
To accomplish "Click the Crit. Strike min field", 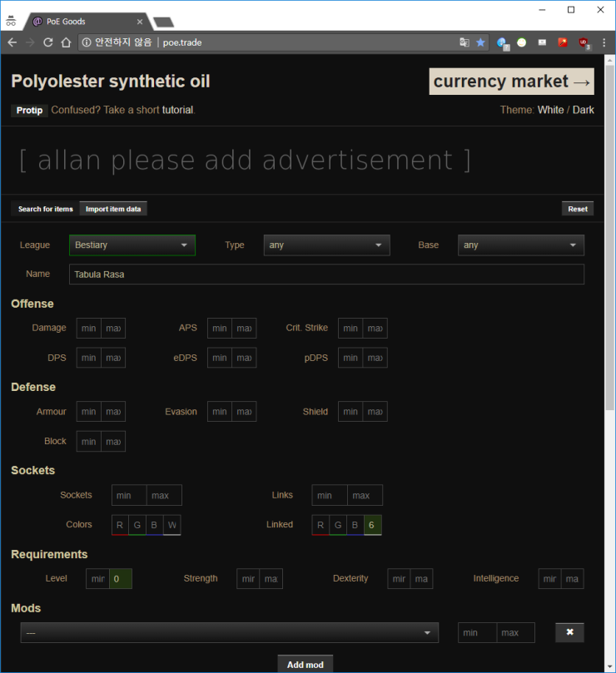I will click(x=350, y=329).
